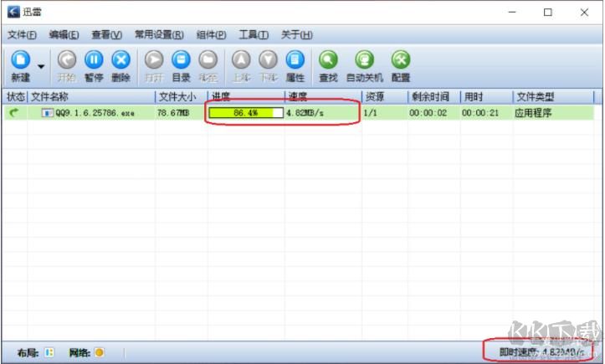The width and height of the screenshot is (605, 364).
Task: Sort by 状态 column header
Action: click(x=15, y=96)
